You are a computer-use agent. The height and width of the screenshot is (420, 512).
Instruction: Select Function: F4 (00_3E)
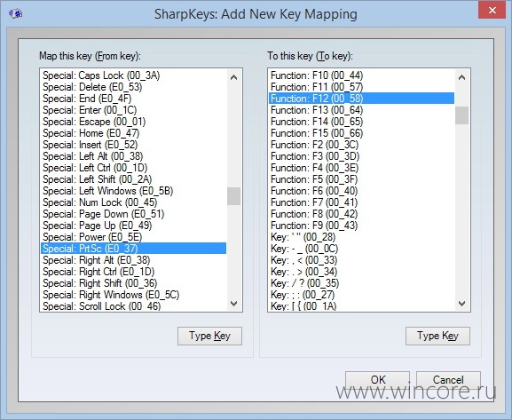tap(361, 168)
